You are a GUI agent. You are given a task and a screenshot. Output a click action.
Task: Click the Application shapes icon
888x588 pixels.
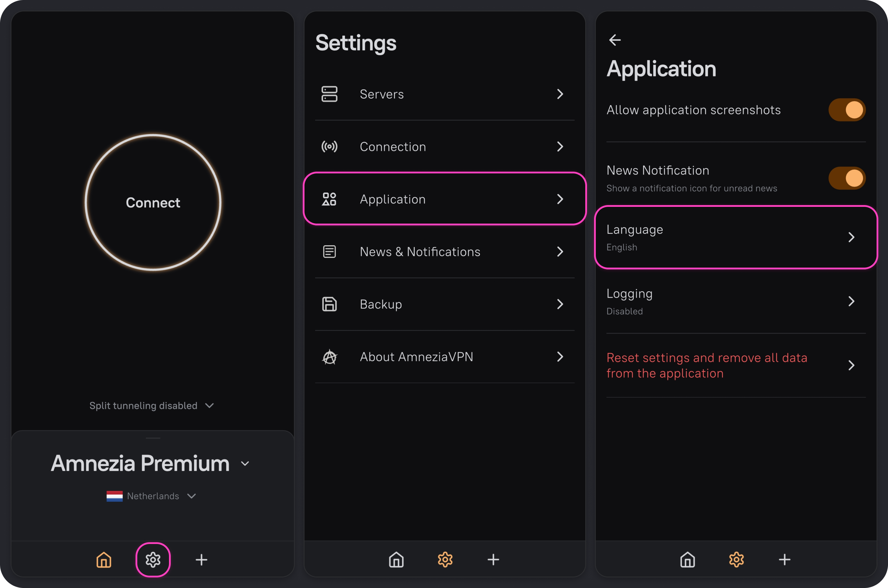point(329,199)
